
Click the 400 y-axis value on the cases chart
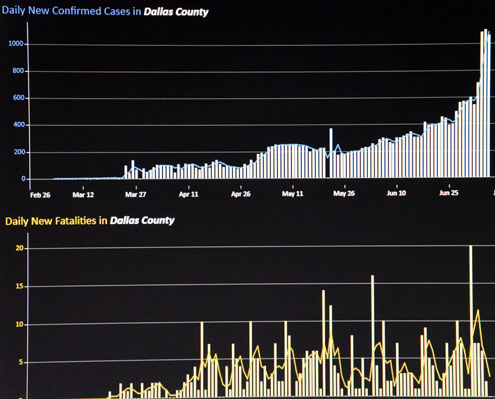pos(19,125)
